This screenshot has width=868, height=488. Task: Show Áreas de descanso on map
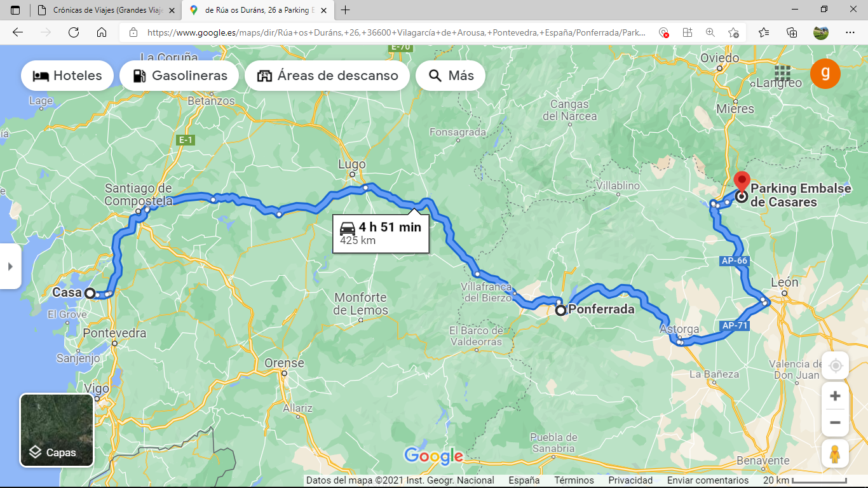[327, 76]
